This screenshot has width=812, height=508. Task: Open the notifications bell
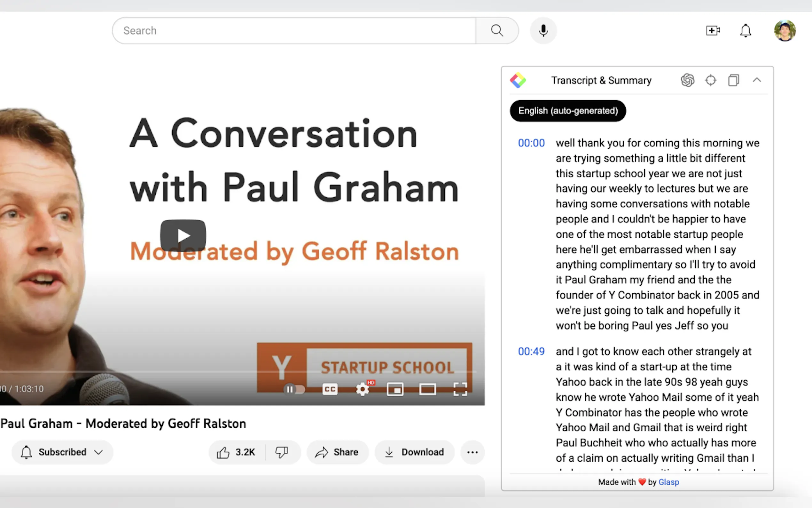click(x=745, y=31)
